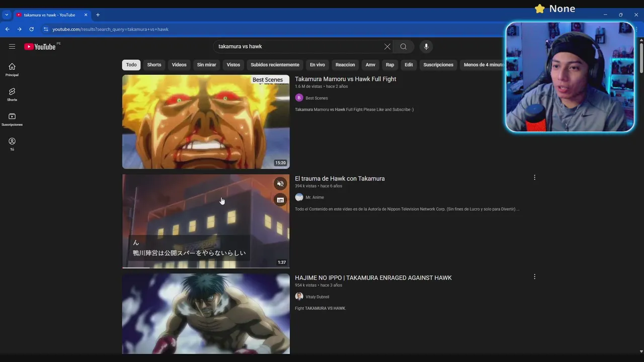Start voice search with microphone
Screen dimensions: 644x362
click(x=426, y=46)
